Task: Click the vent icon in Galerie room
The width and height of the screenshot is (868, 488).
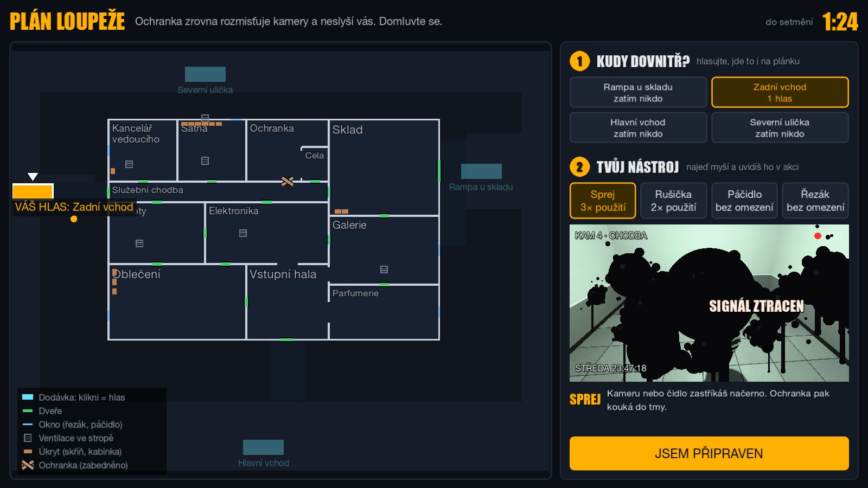Action: coord(384,269)
